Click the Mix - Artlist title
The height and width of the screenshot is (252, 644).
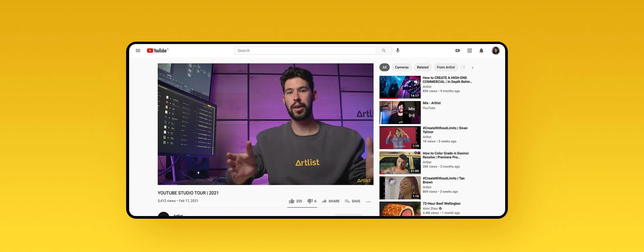[x=432, y=103]
